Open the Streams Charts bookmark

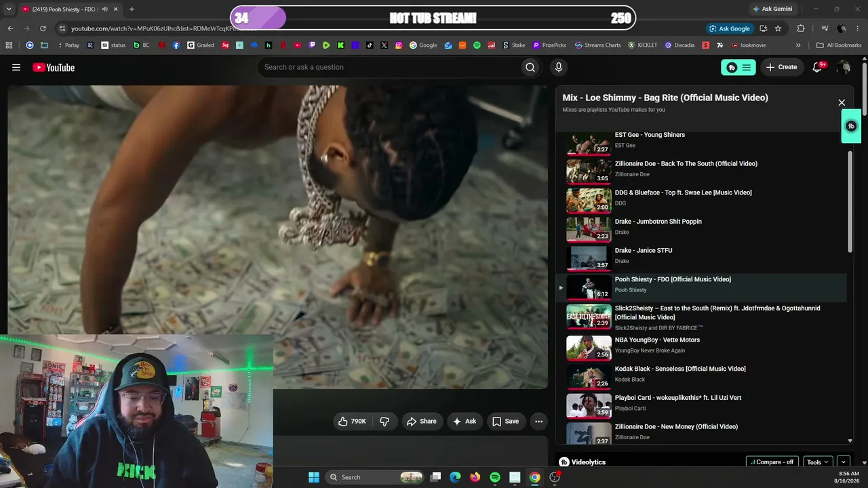pyautogui.click(x=598, y=45)
